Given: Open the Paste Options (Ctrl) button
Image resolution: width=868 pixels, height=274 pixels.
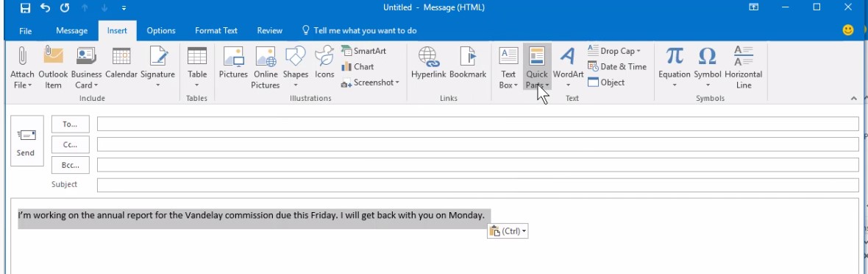Looking at the screenshot, I should (x=508, y=231).
